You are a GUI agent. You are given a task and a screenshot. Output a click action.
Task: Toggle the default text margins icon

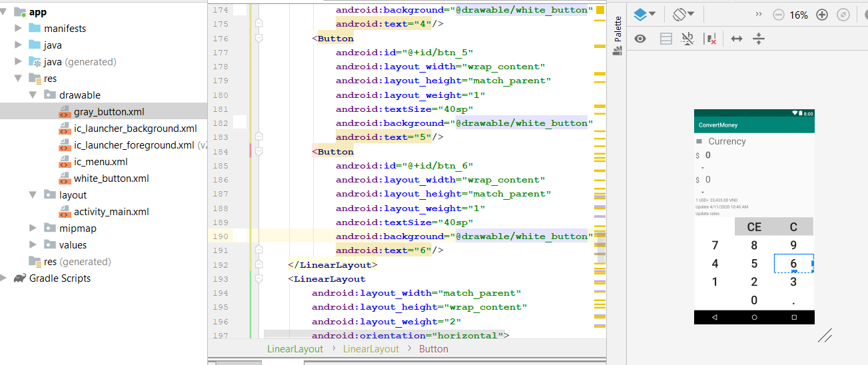(x=687, y=39)
